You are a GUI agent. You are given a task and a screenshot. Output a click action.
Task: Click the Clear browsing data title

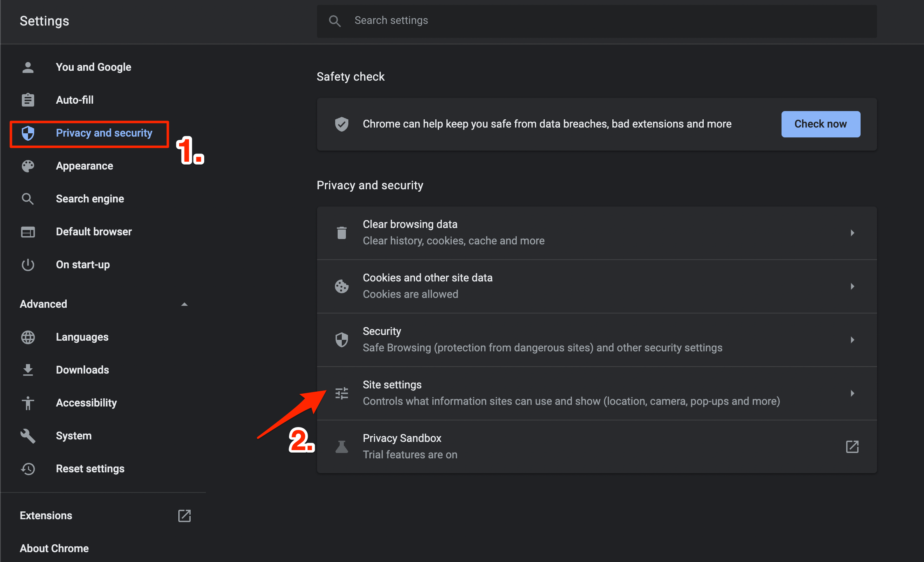[x=410, y=224]
